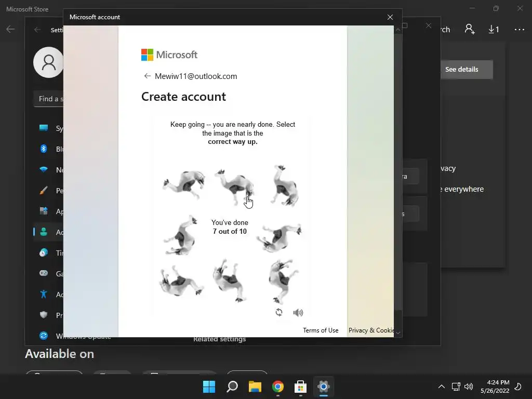Click the Settings window back arrow
Viewport: 532px width, 399px height.
(x=37, y=30)
